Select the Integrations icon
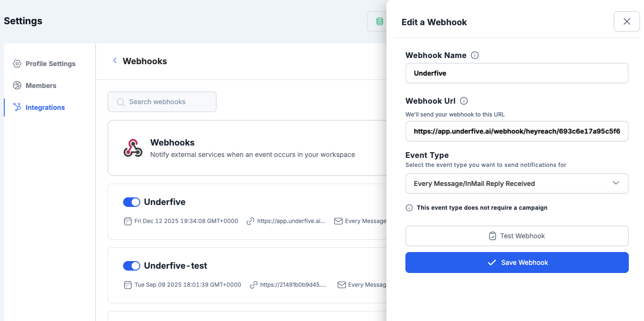Image resolution: width=644 pixels, height=321 pixels. click(18, 107)
